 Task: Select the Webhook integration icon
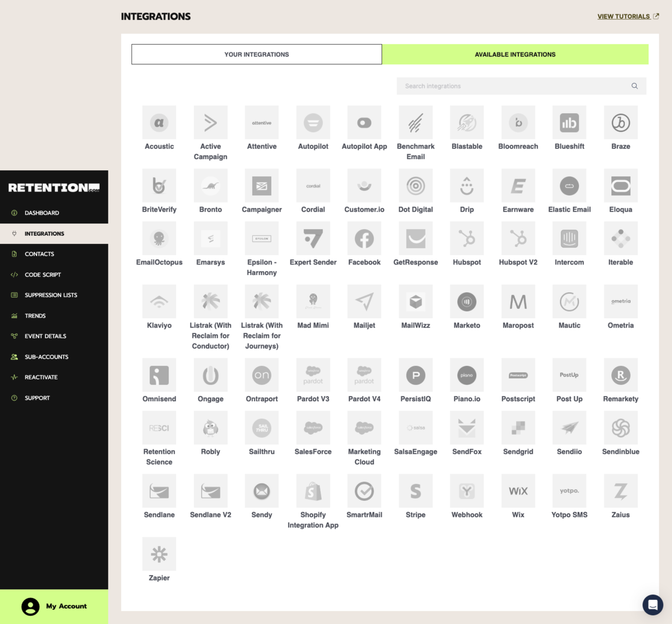click(x=467, y=491)
